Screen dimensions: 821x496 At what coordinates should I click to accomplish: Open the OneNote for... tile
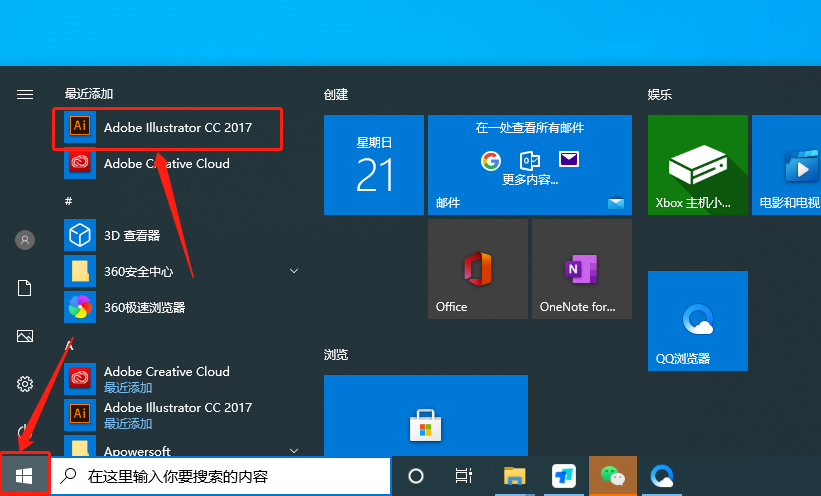pyautogui.click(x=582, y=269)
